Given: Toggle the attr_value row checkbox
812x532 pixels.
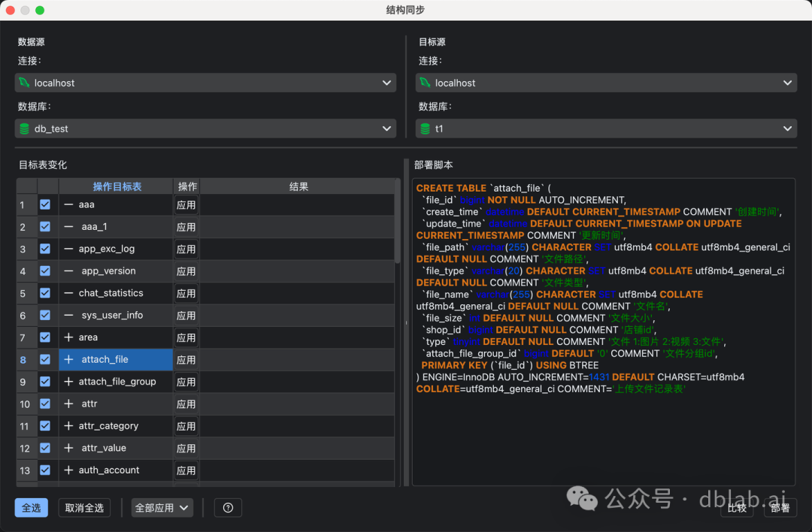Looking at the screenshot, I should click(x=45, y=448).
